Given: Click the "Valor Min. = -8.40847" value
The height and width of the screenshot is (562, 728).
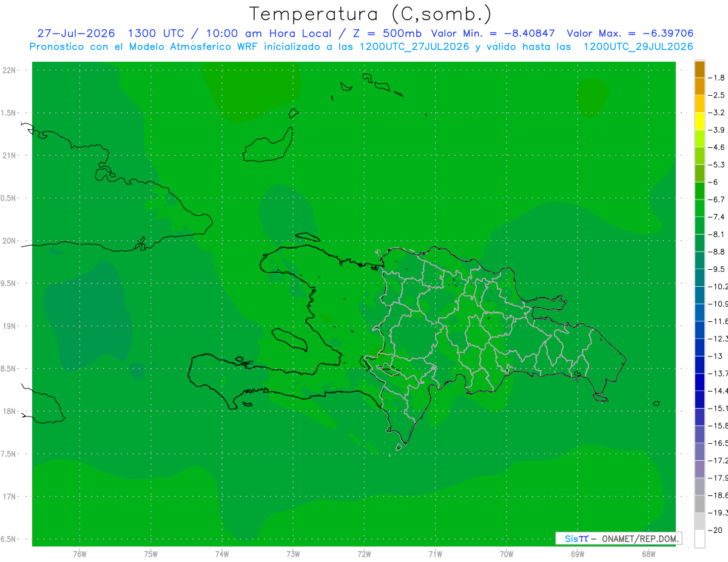Looking at the screenshot, I should click(493, 33).
